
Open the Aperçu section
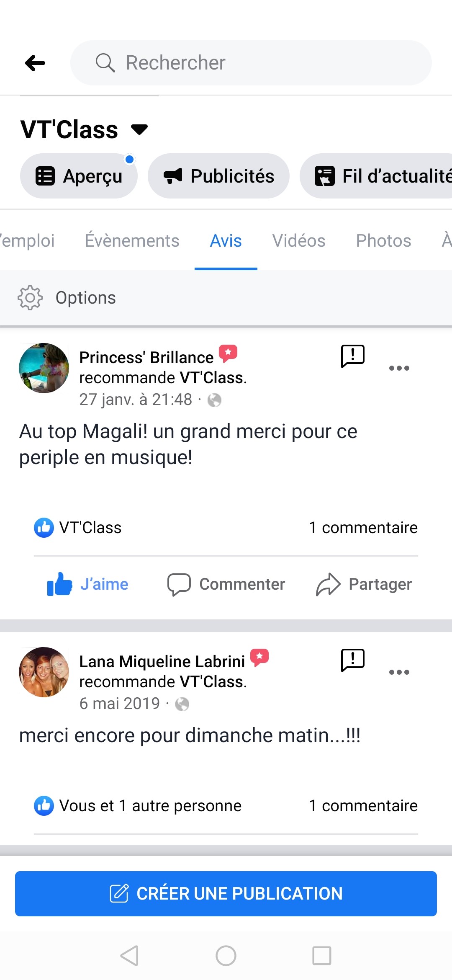(x=79, y=176)
